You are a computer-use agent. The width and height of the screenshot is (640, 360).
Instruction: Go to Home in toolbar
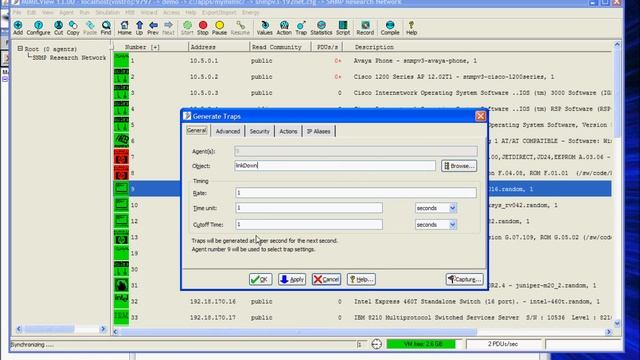[124, 28]
